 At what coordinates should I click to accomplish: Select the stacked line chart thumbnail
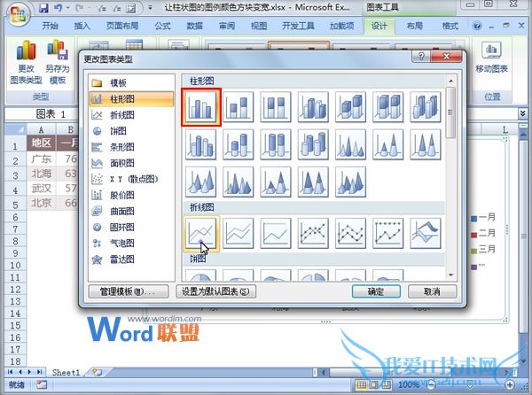239,234
